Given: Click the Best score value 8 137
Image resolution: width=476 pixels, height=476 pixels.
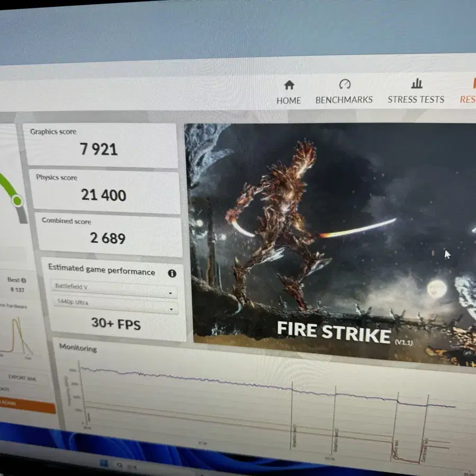Looking at the screenshot, I should (x=17, y=290).
